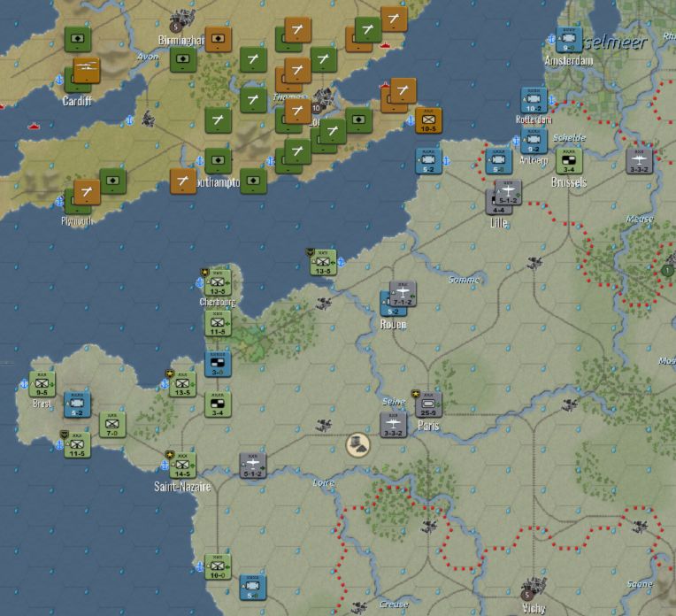Select the green 3-4 armor unit in Normandy

(x=218, y=404)
